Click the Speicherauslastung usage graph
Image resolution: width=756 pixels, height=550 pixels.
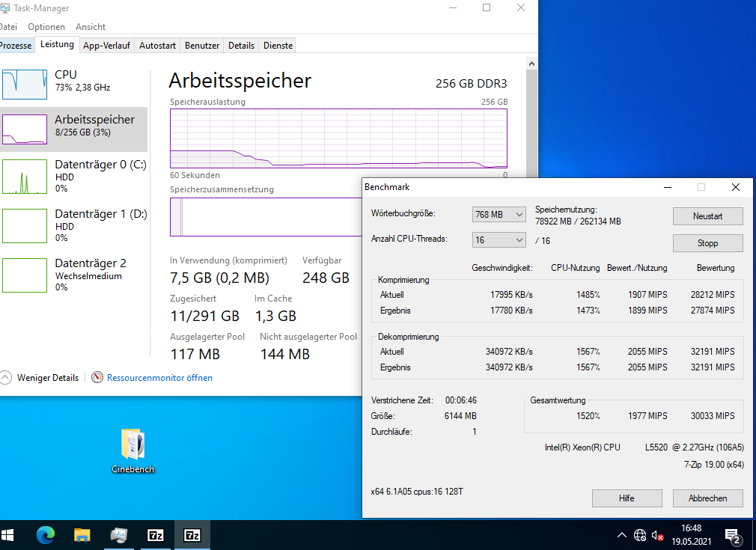tap(338, 138)
